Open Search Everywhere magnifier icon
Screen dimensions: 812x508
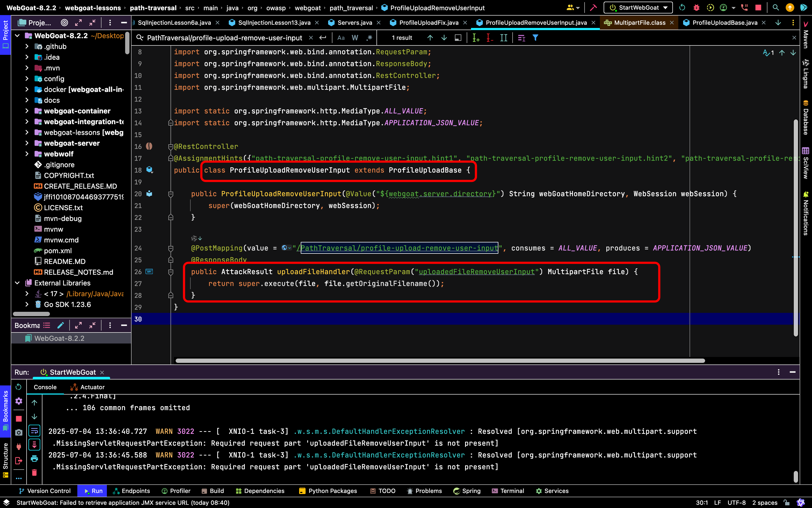(x=775, y=8)
